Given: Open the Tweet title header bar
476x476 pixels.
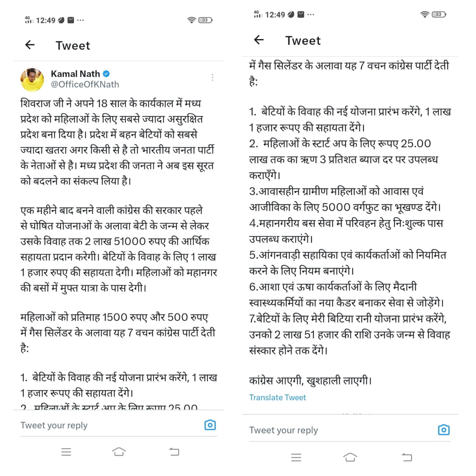Looking at the screenshot, I should [73, 45].
